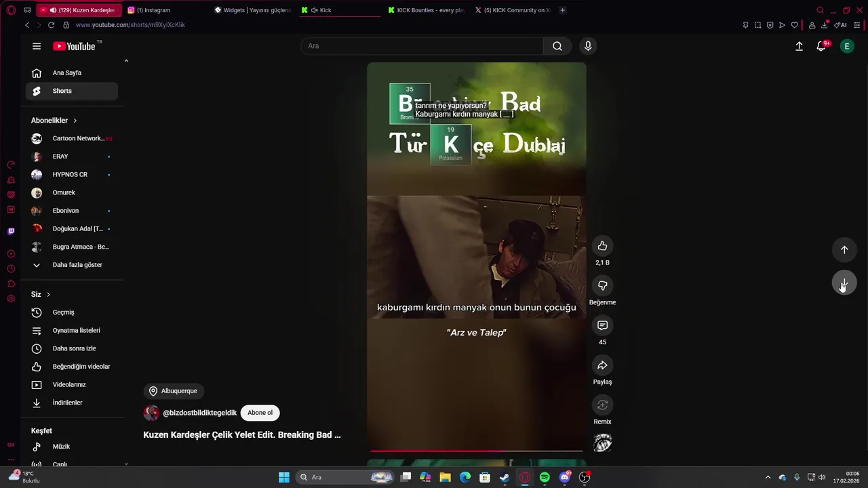Open the Cartoon Network subscription

(72, 138)
